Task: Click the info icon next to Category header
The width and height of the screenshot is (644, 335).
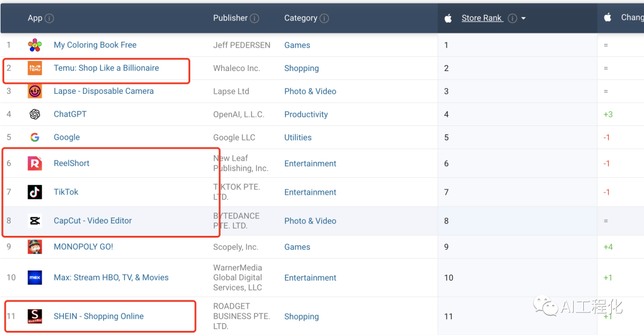Action: [324, 19]
